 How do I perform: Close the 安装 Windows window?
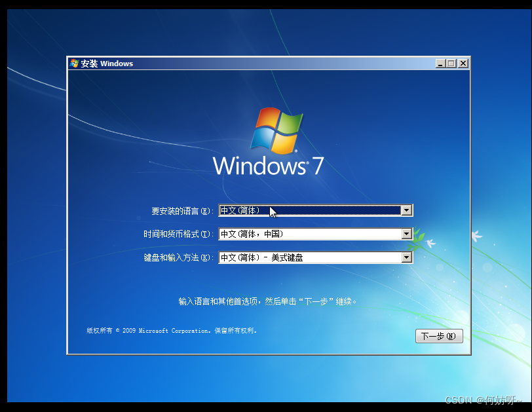click(x=463, y=64)
